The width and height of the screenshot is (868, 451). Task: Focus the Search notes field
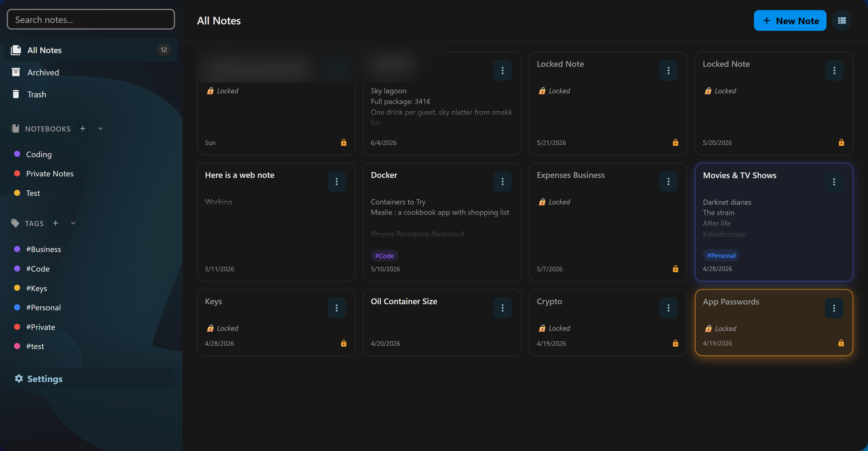click(x=91, y=20)
